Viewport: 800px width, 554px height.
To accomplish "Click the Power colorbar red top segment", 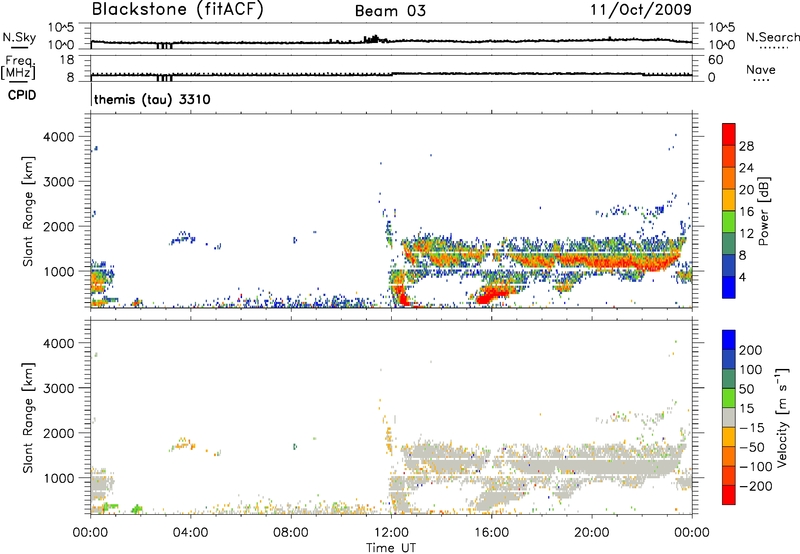I will [729, 133].
